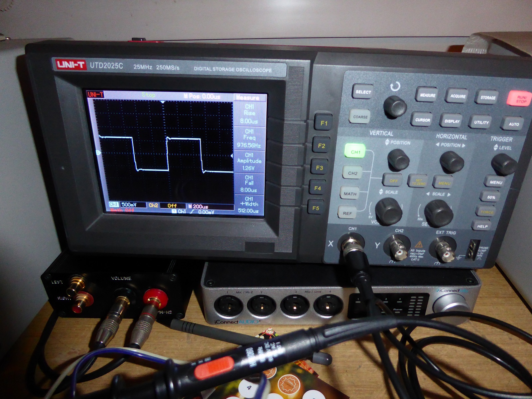Select the F3 softkey

click(319, 168)
